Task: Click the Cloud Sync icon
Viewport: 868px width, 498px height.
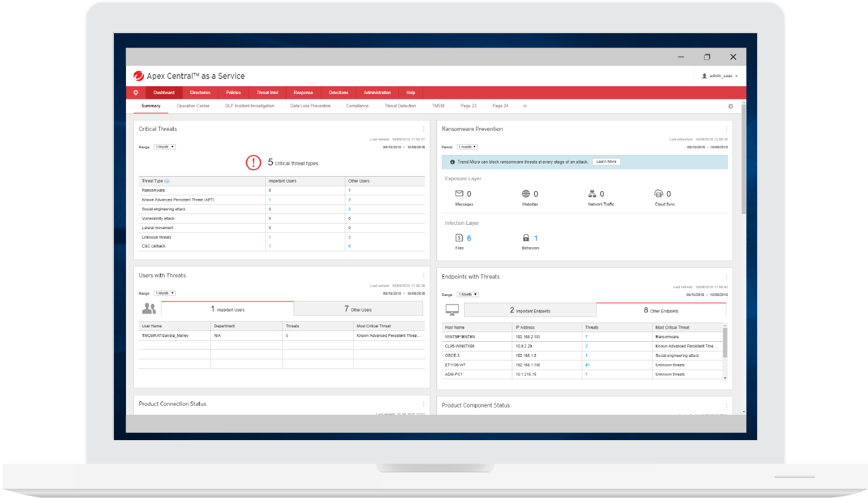Action: pyautogui.click(x=659, y=194)
